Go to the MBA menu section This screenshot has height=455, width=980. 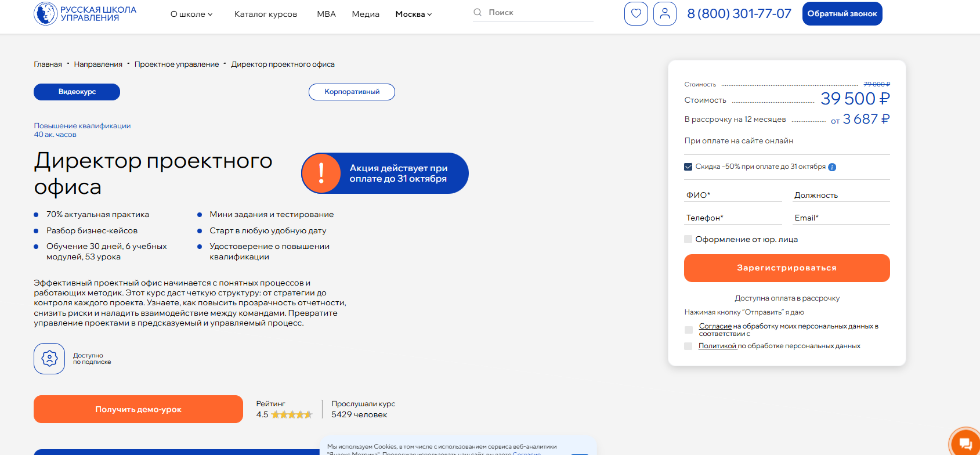click(326, 14)
